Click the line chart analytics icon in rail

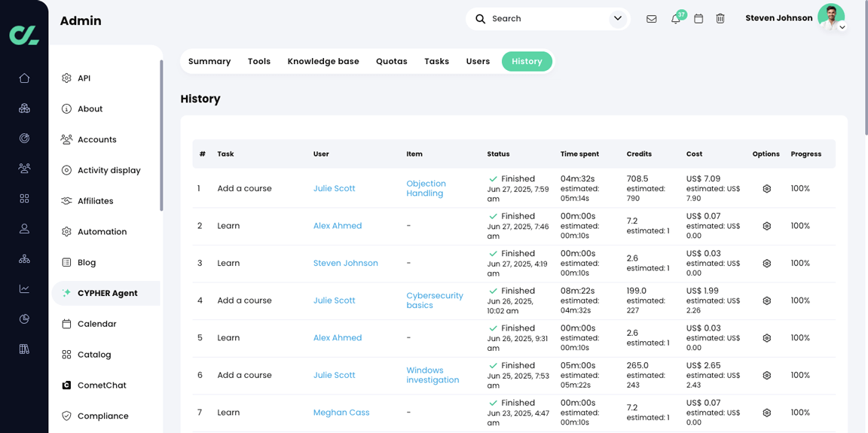24,288
